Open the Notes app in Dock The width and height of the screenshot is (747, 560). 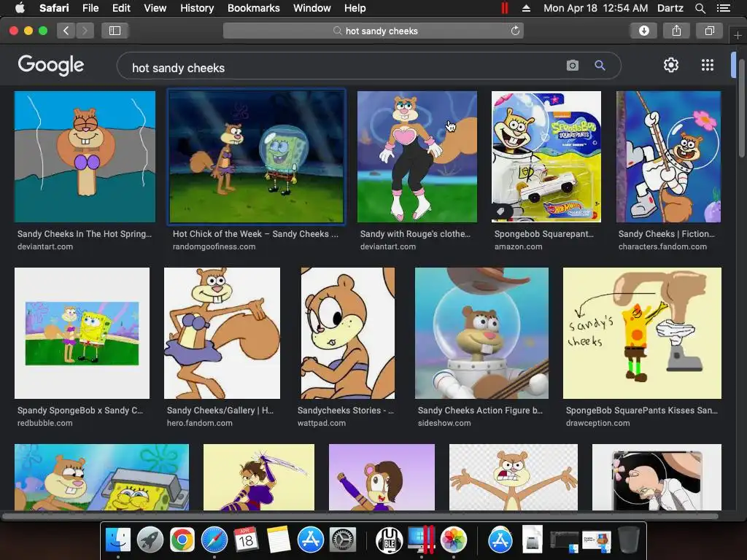tap(278, 540)
